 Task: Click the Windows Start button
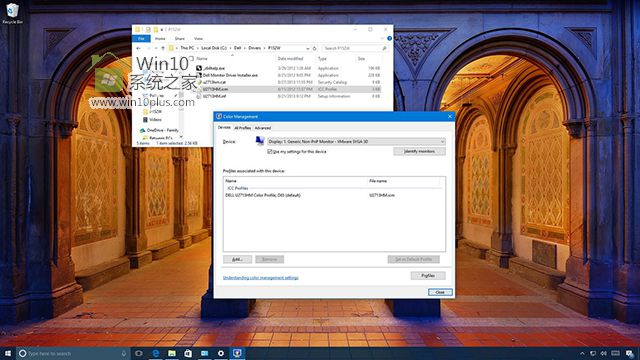[x=8, y=353]
